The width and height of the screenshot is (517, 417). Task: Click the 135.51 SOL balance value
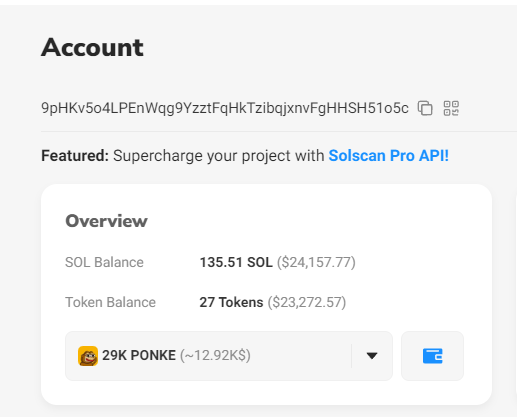(x=236, y=262)
